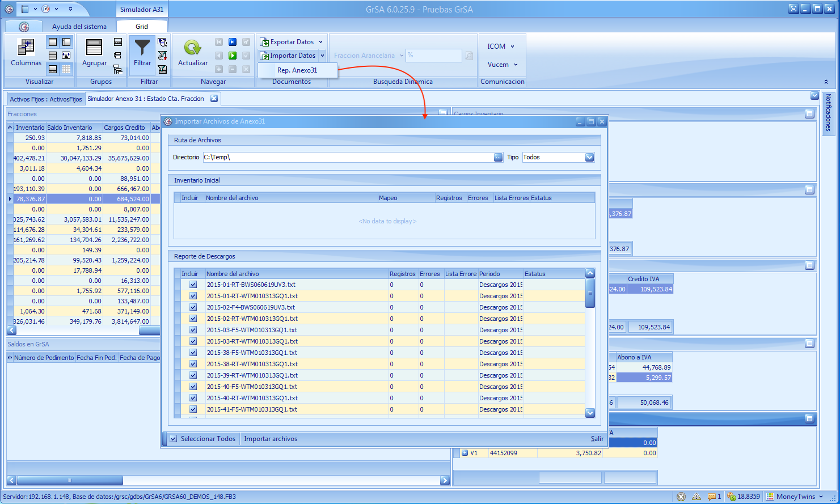Toggle the second view layout icon in Visualizar
840x504 pixels.
point(66,42)
